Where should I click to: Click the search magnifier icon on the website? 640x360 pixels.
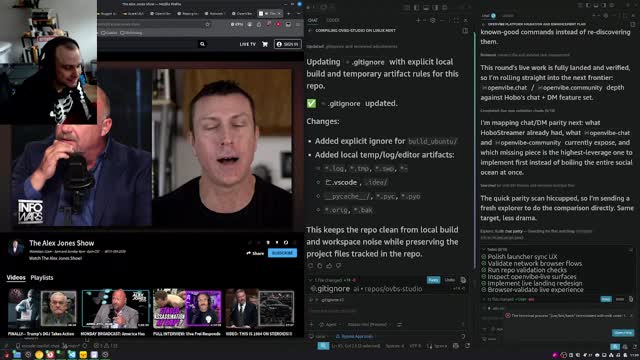(202, 44)
